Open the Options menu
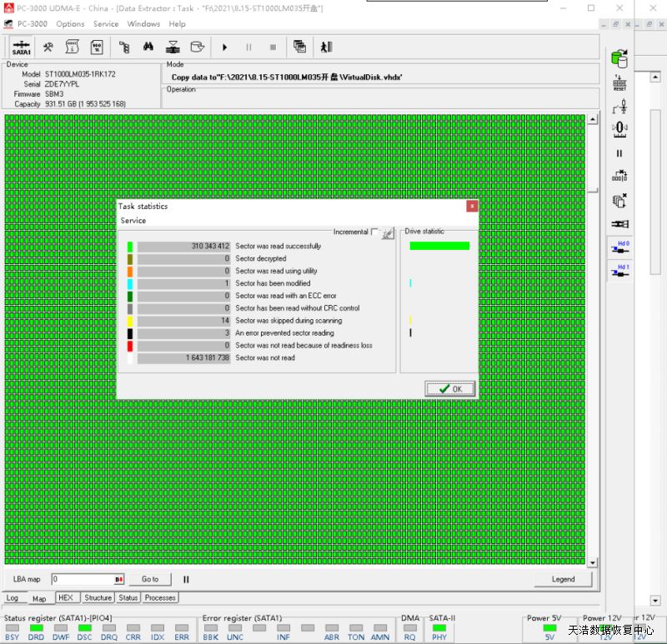The height and width of the screenshot is (644, 667). point(70,24)
